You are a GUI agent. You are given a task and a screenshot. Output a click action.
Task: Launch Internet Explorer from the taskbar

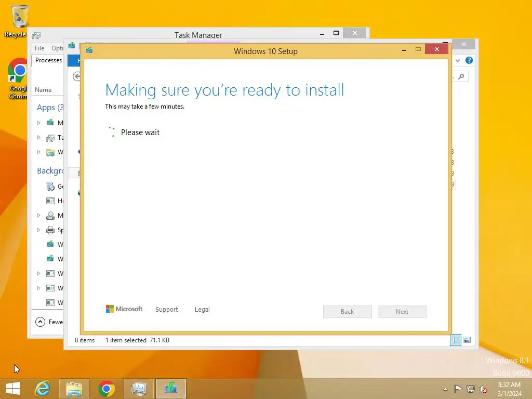[43, 389]
